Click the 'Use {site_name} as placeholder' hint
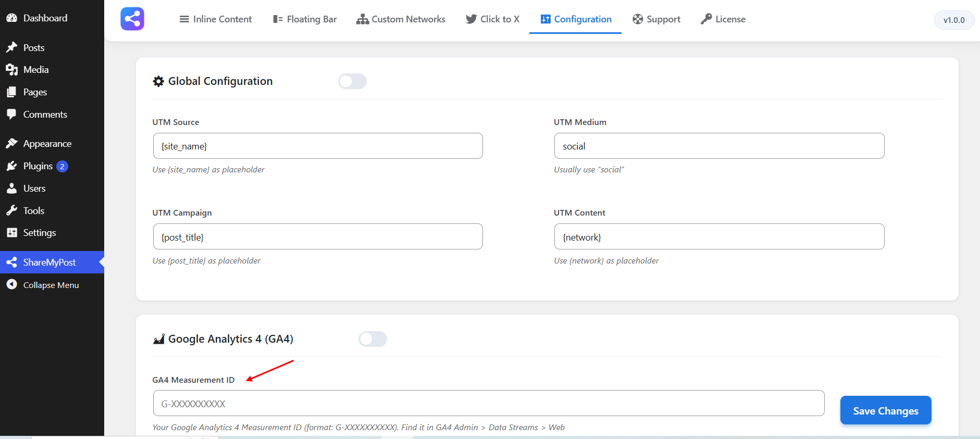This screenshot has width=980, height=439. click(x=208, y=170)
